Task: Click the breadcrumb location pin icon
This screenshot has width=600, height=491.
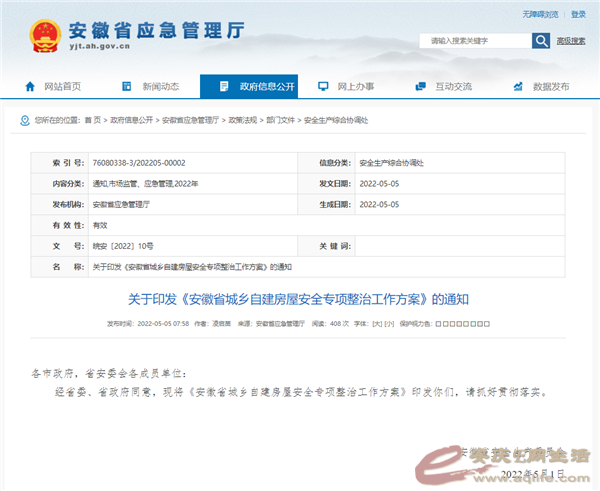Action: 25,119
